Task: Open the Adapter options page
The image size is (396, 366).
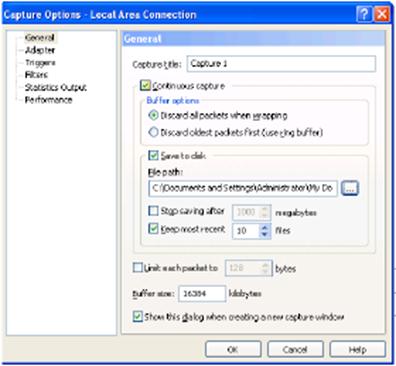Action: coord(40,50)
